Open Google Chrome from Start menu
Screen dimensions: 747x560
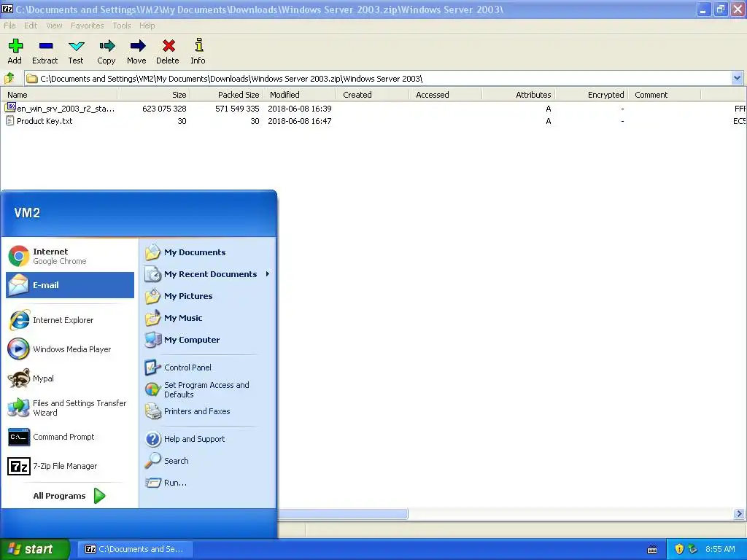point(69,256)
